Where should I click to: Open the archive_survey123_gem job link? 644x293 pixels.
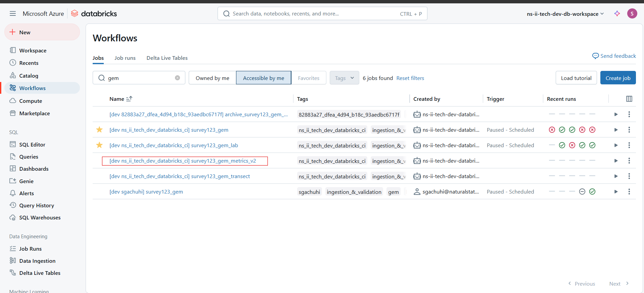(x=198, y=114)
